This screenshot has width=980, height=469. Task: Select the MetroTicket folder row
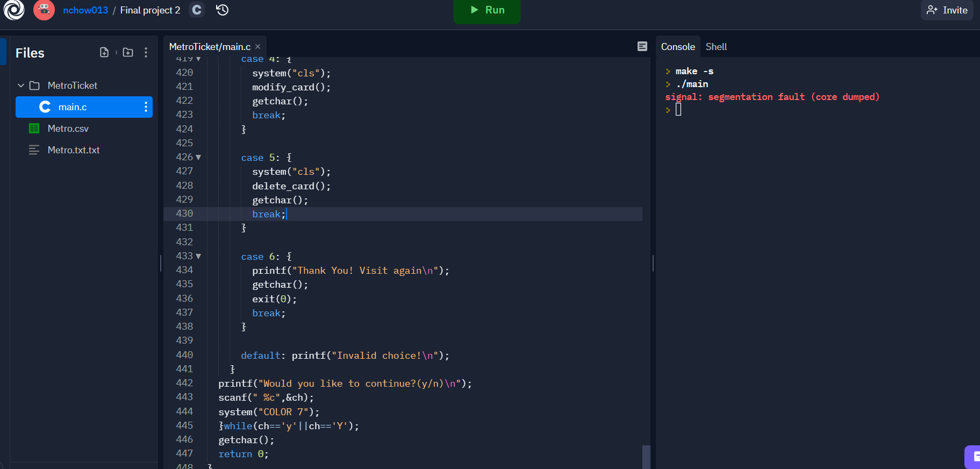(84, 86)
